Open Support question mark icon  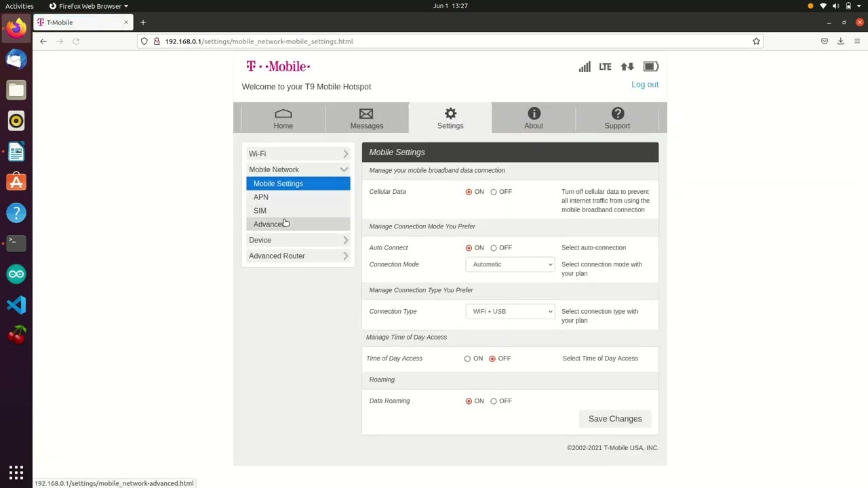pos(617,113)
